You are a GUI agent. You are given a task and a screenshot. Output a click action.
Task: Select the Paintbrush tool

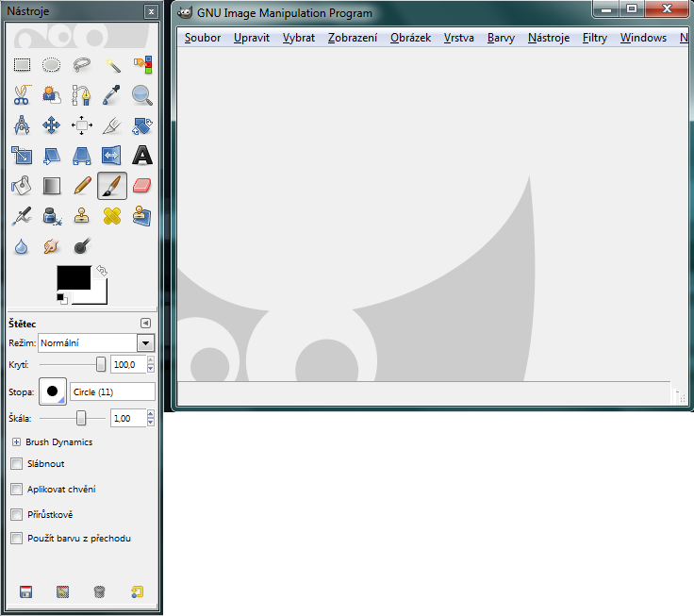point(112,186)
